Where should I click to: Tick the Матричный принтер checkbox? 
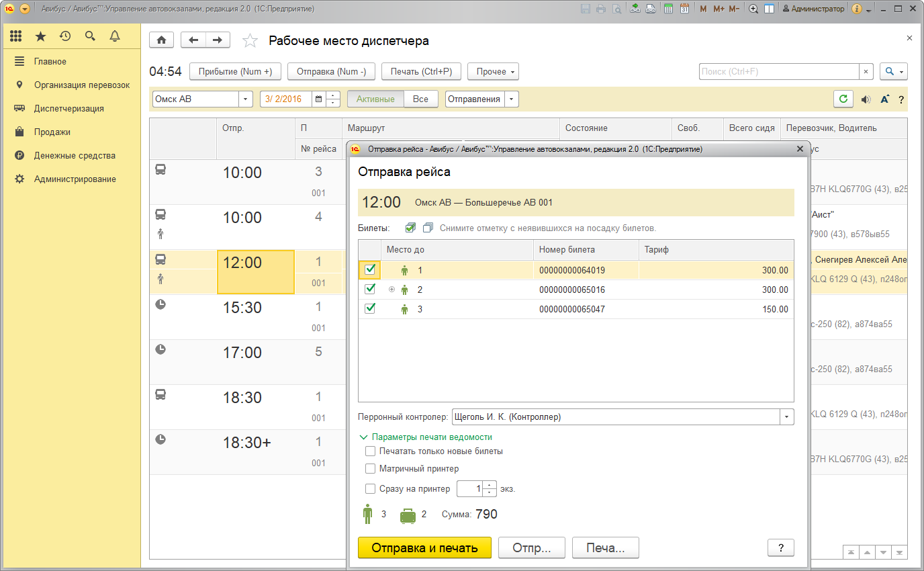point(370,469)
